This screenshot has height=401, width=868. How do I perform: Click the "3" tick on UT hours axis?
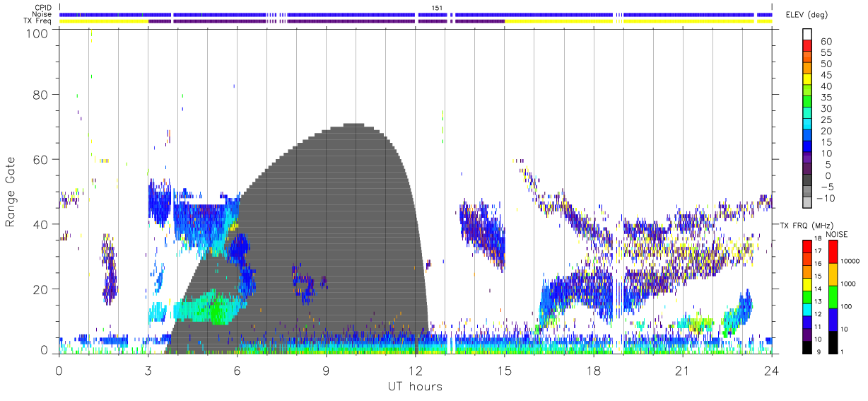(148, 371)
